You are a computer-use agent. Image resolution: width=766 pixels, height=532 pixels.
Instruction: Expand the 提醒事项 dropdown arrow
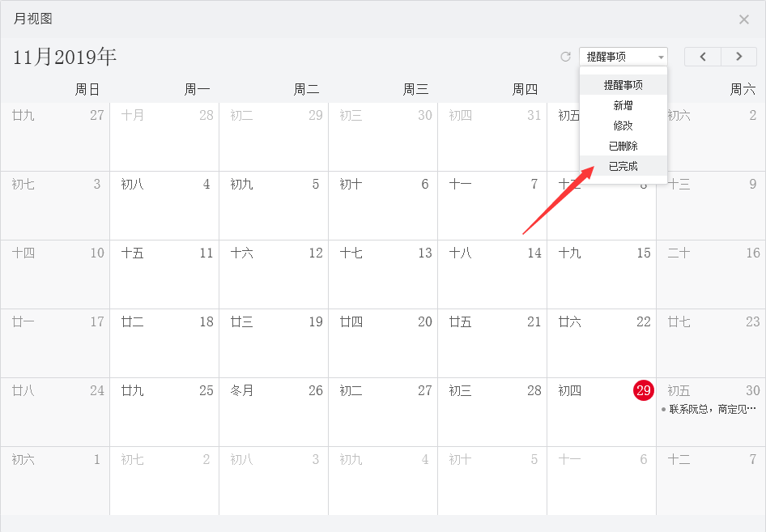(x=661, y=57)
